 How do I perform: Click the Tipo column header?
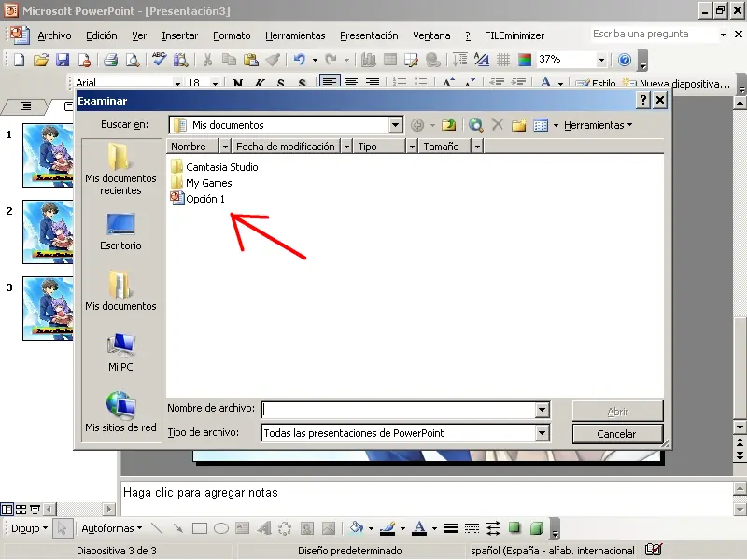[380, 147]
